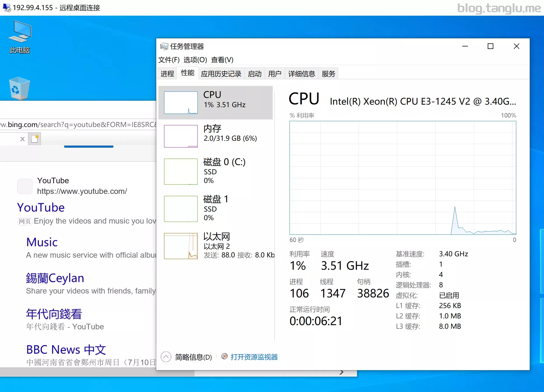Open the 查看(V) menu
Screen dimensions: 544x392
pyautogui.click(x=222, y=60)
